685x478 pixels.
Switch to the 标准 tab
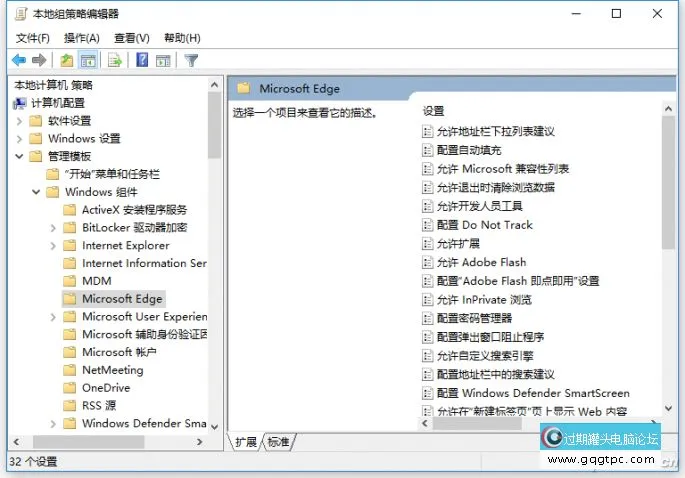pyautogui.click(x=278, y=442)
